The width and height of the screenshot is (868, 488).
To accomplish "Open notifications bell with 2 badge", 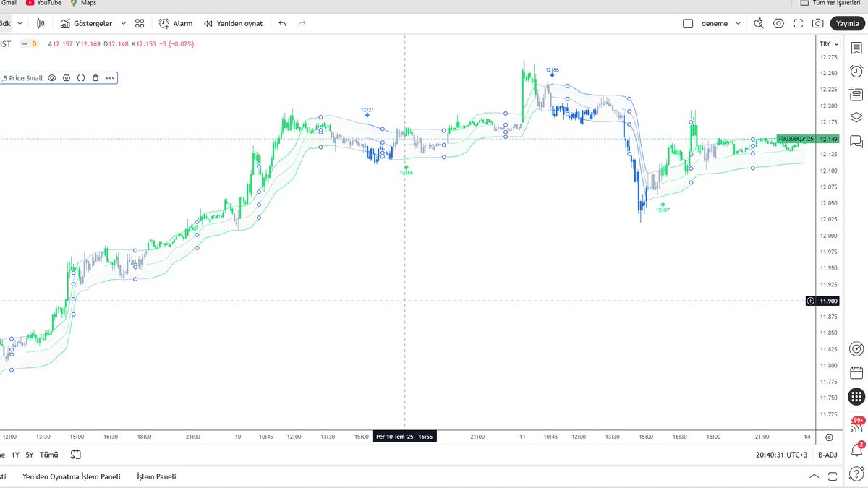I will point(856,449).
